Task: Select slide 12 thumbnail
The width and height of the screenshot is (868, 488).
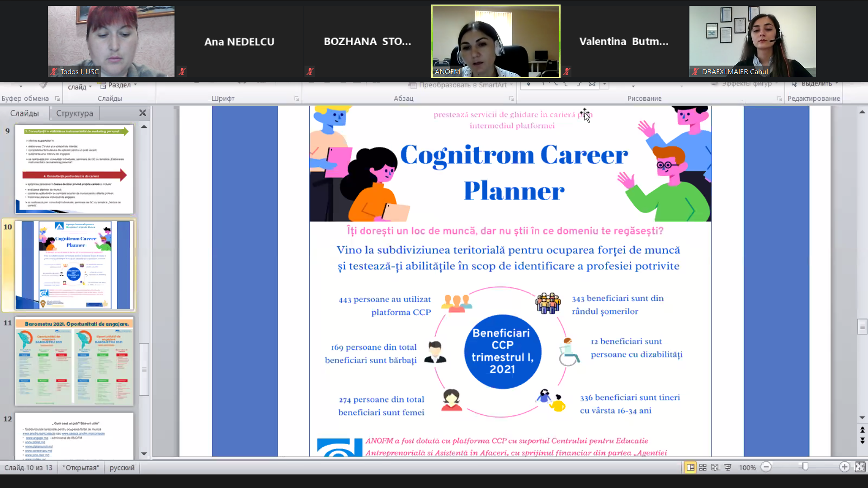Action: coord(74,436)
